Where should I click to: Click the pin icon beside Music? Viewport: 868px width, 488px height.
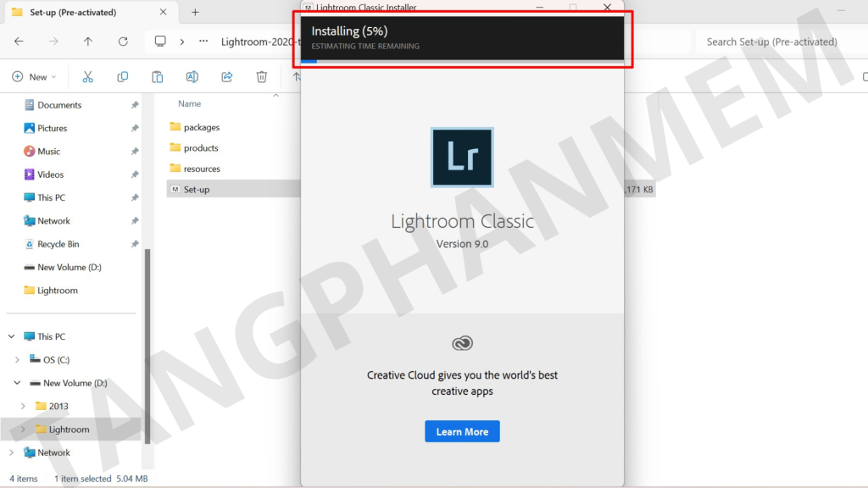tap(135, 152)
